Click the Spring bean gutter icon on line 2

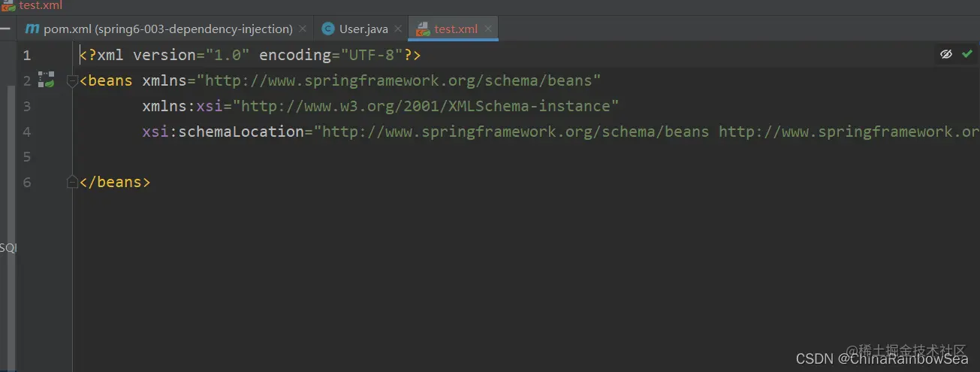click(x=47, y=80)
